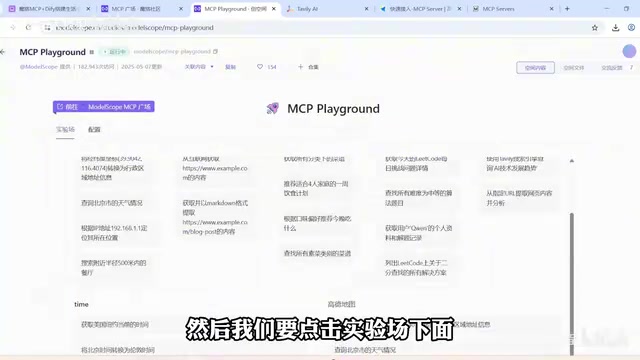Screen dimensions: 640x360
Task: Open the browser profile icon
Action: pyautogui.click(x=631, y=27)
